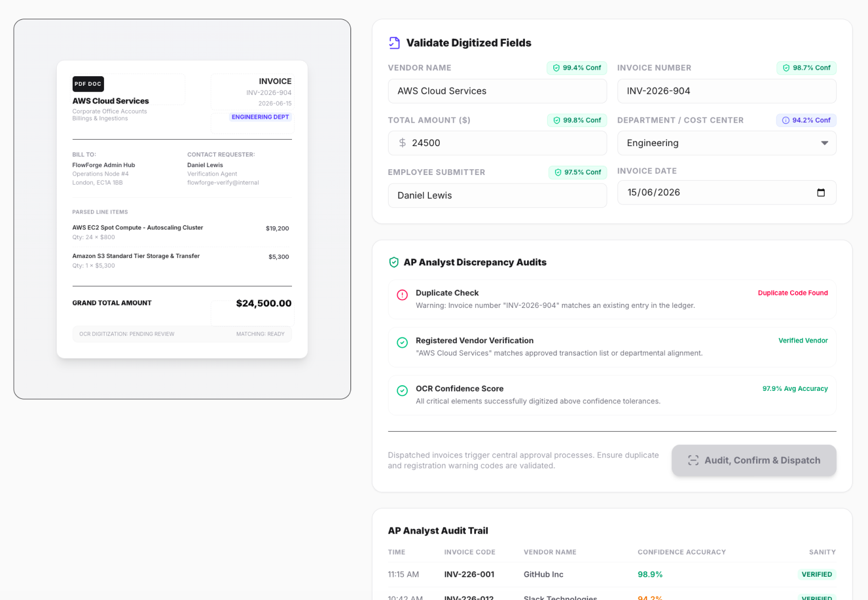Viewport: 868px width, 600px height.
Task: Click the 97.9% Avg Accuracy label
Action: tap(795, 389)
